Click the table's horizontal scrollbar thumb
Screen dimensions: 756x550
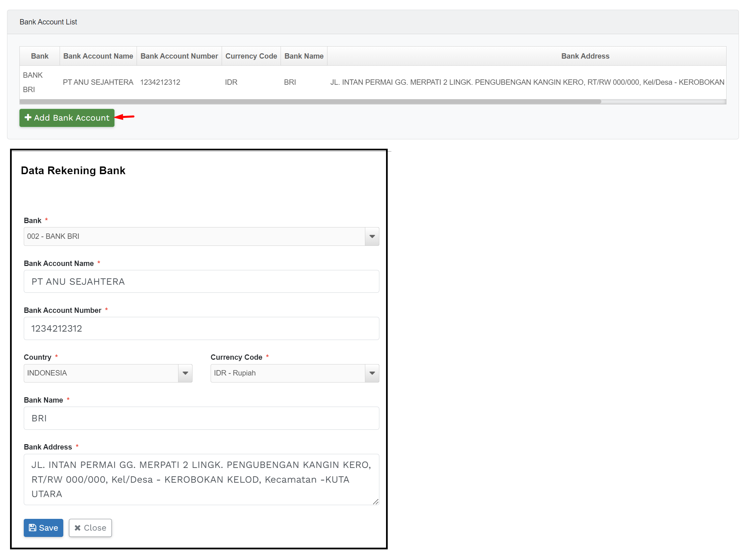[310, 101]
